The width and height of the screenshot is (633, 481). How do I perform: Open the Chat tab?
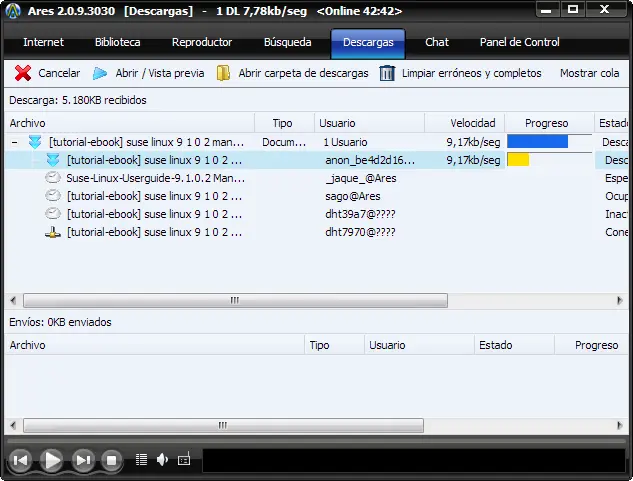pos(437,42)
